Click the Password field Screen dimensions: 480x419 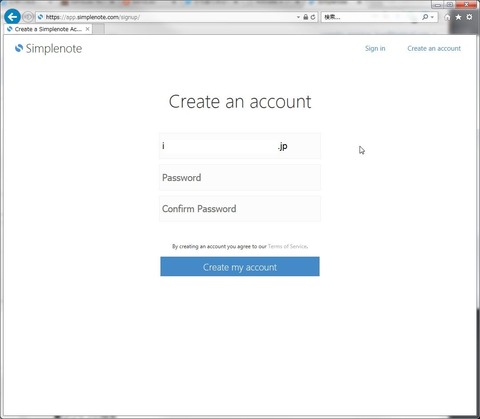click(x=240, y=177)
